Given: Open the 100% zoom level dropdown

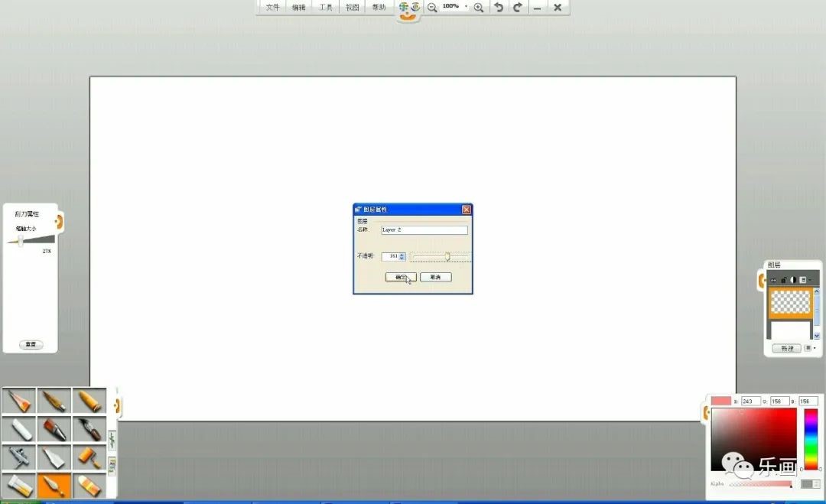Looking at the screenshot, I should (466, 7).
